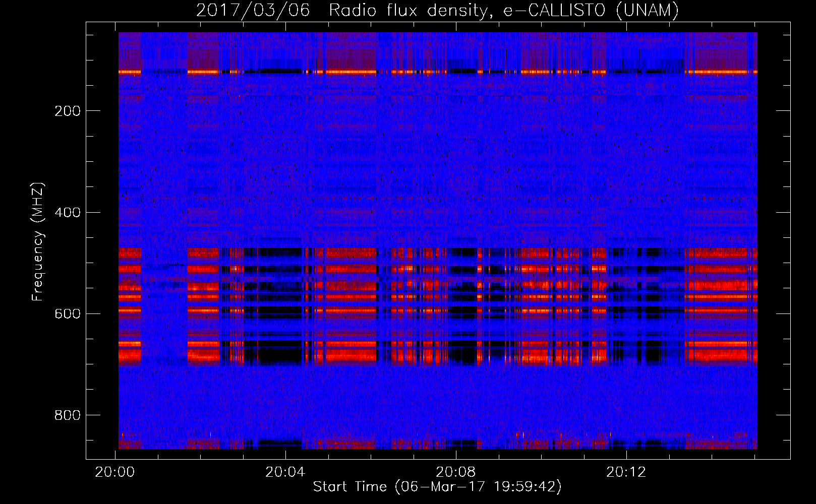816x504 pixels.
Task: Click the 20:08 time tick label
Action: [x=456, y=472]
